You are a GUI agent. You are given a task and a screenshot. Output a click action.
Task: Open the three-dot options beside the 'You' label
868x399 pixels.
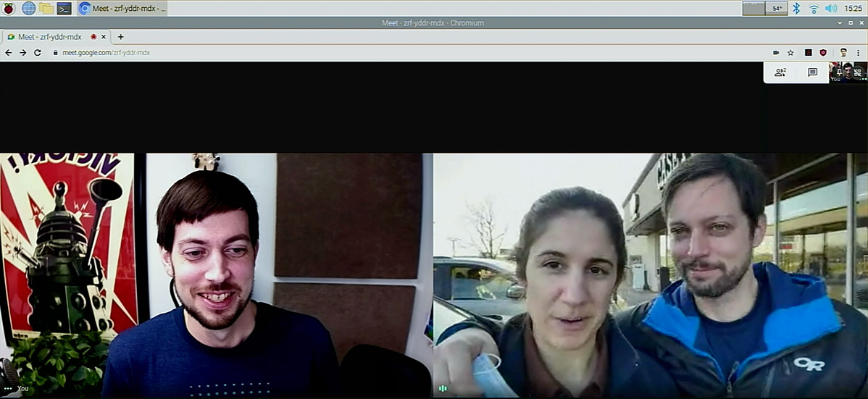8,388
